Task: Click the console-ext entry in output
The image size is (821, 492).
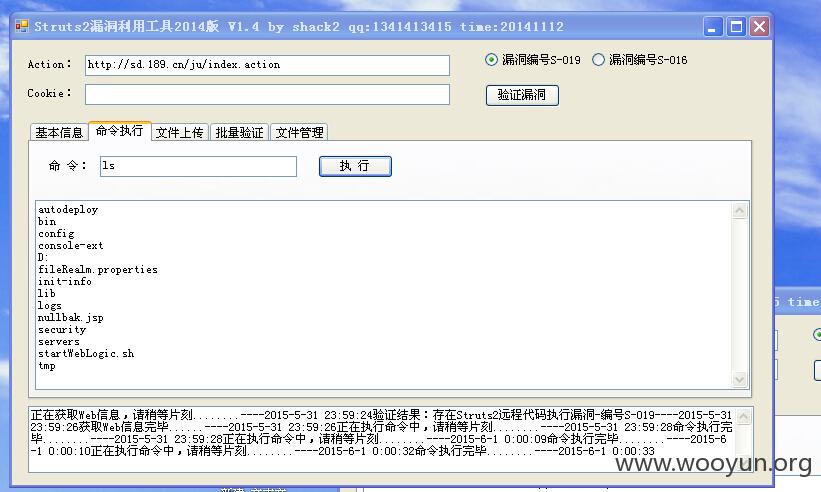Action: click(x=71, y=245)
